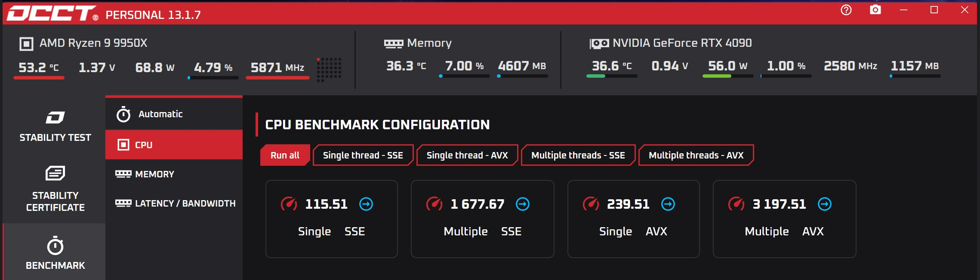The image size is (980, 280).
Task: Open the STABILITY CERTIFICATE section
Action: click(55, 189)
